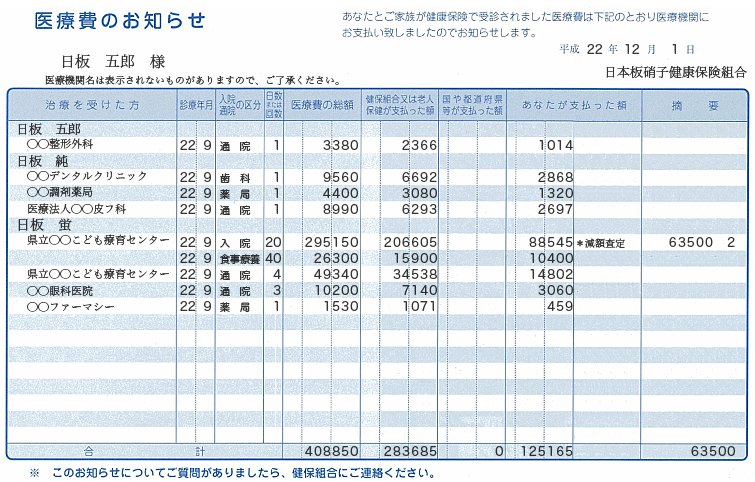Click the insurer-paid amount 3080

pos(419,193)
